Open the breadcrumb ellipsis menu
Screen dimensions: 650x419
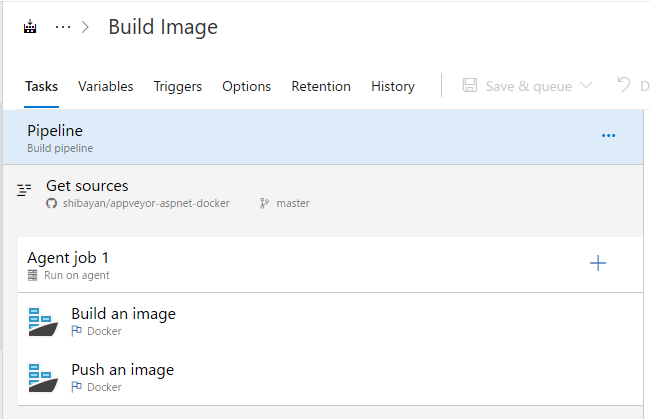tap(63, 28)
